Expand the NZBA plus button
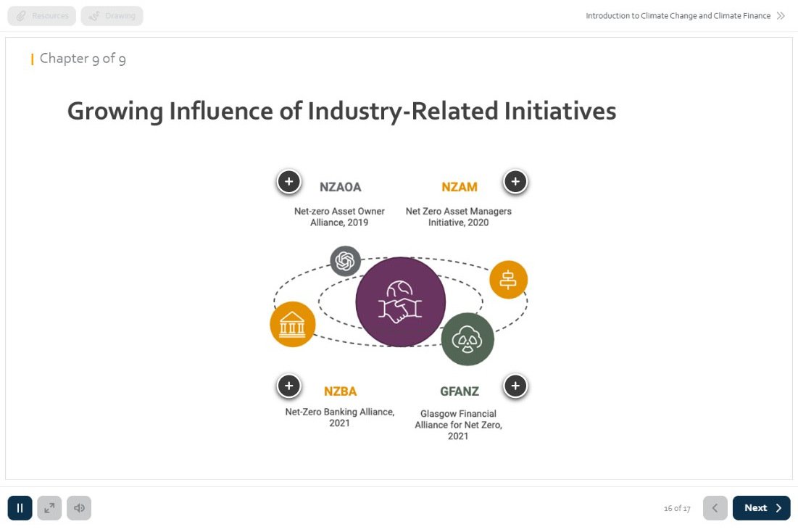798x532 pixels. click(289, 386)
